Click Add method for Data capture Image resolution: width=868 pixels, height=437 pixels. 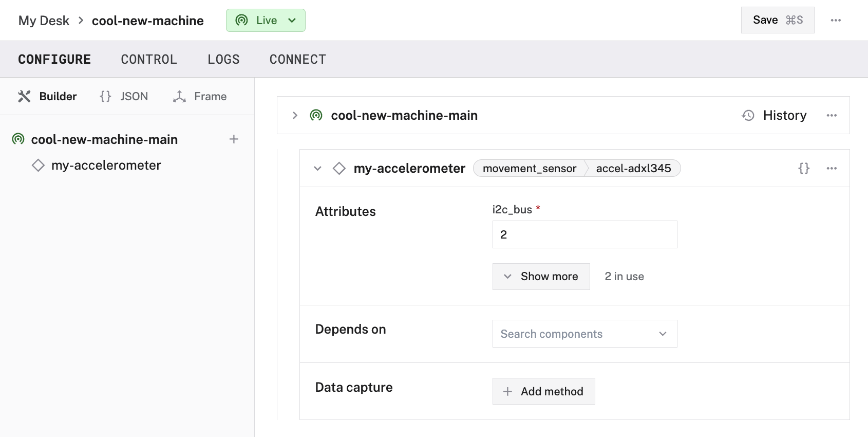pyautogui.click(x=543, y=391)
